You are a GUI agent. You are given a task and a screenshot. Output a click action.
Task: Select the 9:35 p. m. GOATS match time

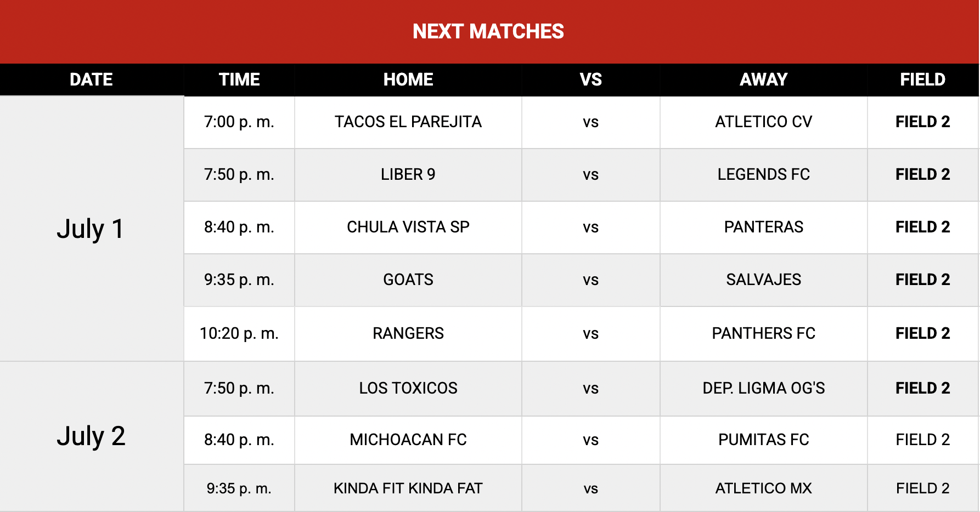coord(239,280)
